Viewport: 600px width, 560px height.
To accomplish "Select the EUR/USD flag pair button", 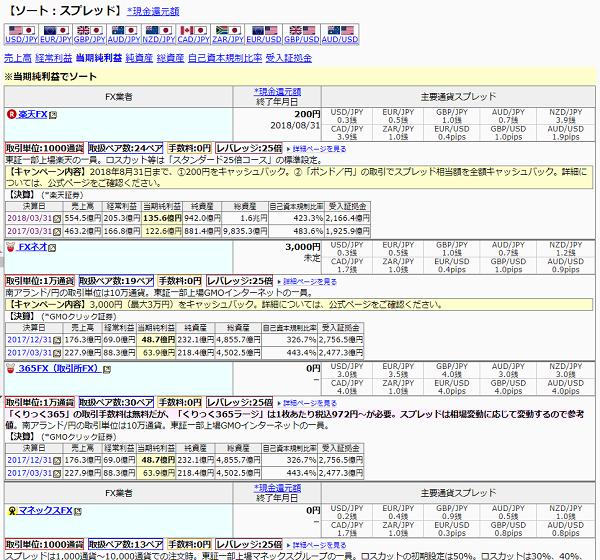I will click(x=264, y=34).
